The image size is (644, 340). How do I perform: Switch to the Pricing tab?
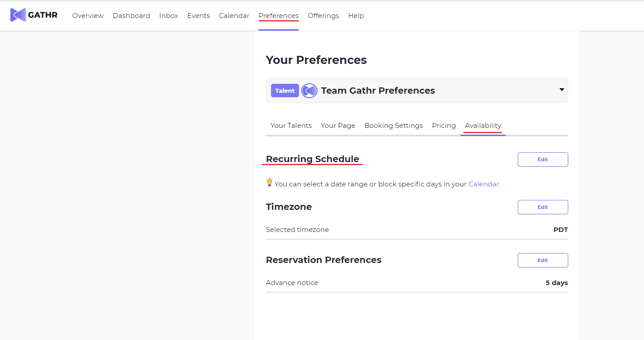tap(444, 126)
